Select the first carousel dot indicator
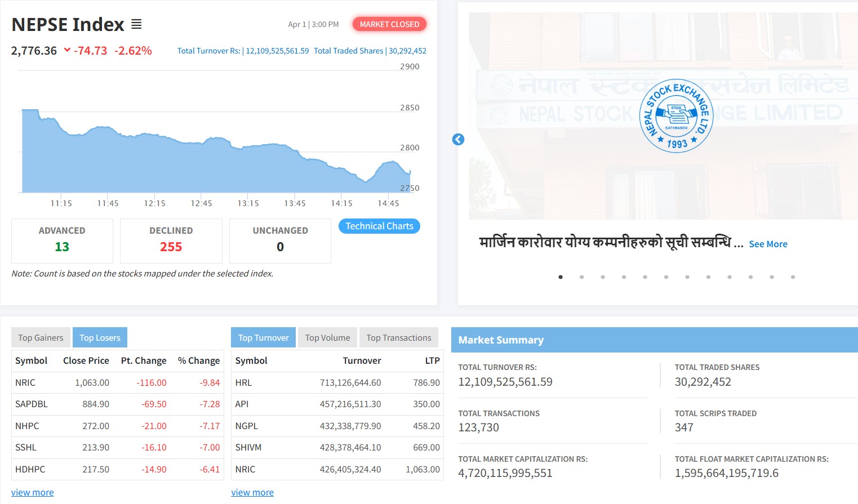Image resolution: width=858 pixels, height=504 pixels. coord(561,277)
